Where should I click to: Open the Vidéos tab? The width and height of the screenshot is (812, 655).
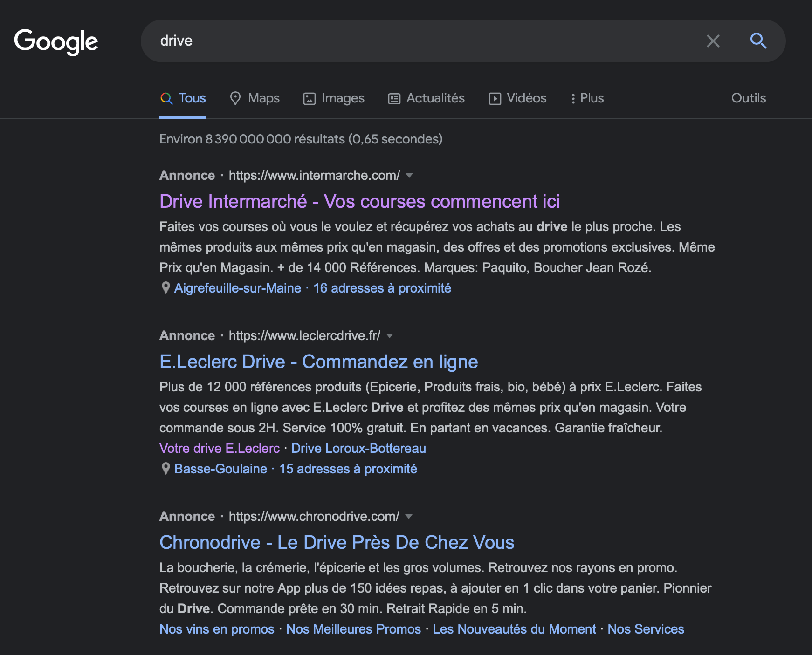517,98
